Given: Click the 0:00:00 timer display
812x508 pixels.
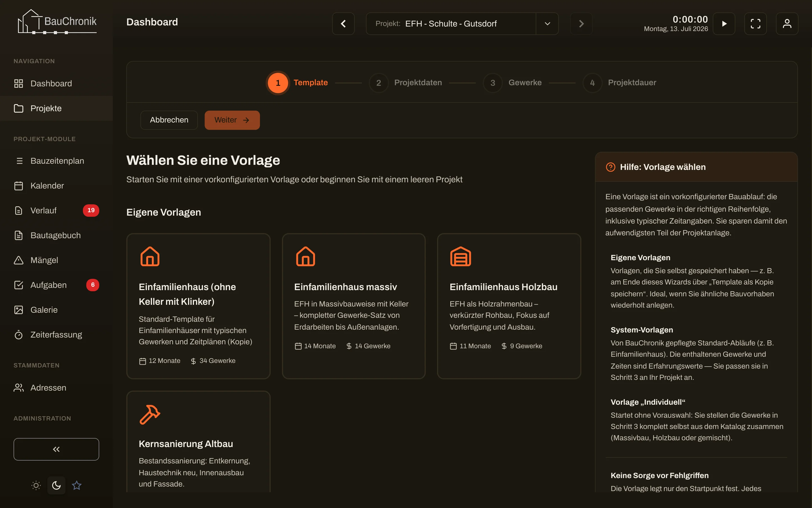Looking at the screenshot, I should click(x=690, y=19).
